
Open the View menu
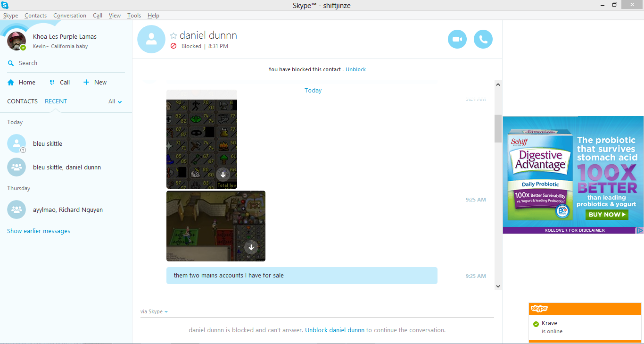tap(115, 16)
